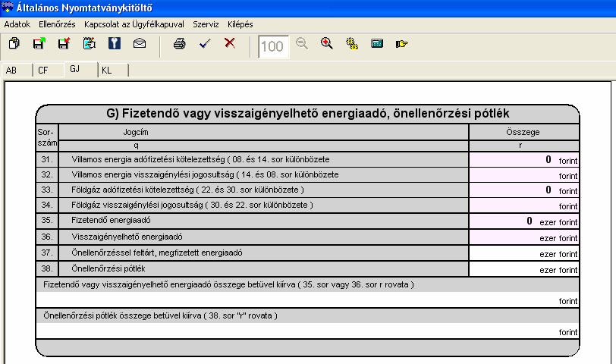616x364 pixels.
Task: Click row number '35.' cell
Action: coord(47,220)
